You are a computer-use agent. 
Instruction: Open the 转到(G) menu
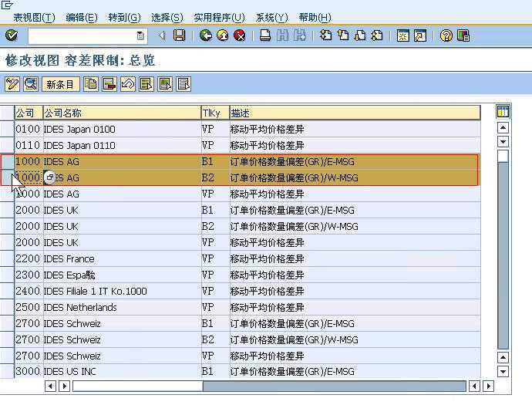pyautogui.click(x=124, y=18)
